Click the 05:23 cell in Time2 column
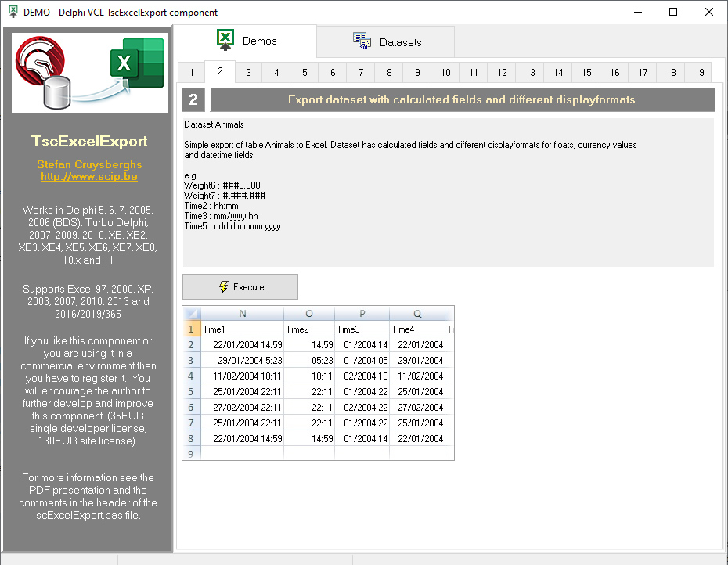This screenshot has width=728, height=565. [309, 360]
